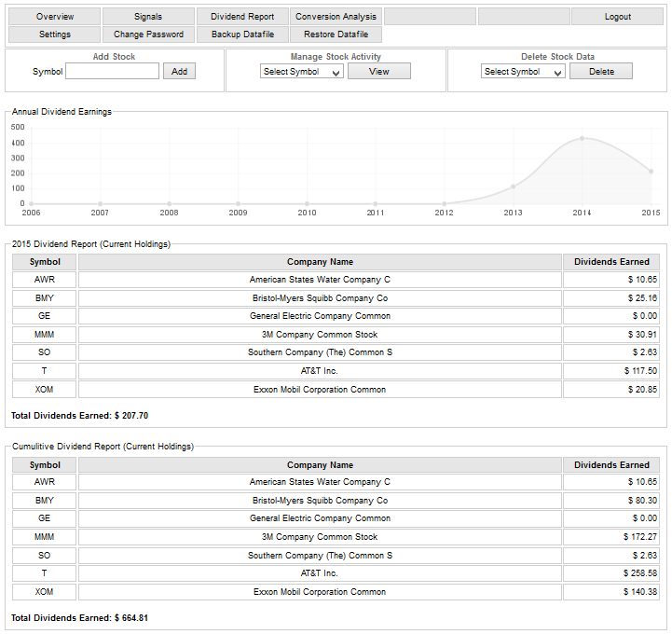This screenshot has width=672, height=634.
Task: Click the 2015 data point on the chart
Action: [651, 172]
